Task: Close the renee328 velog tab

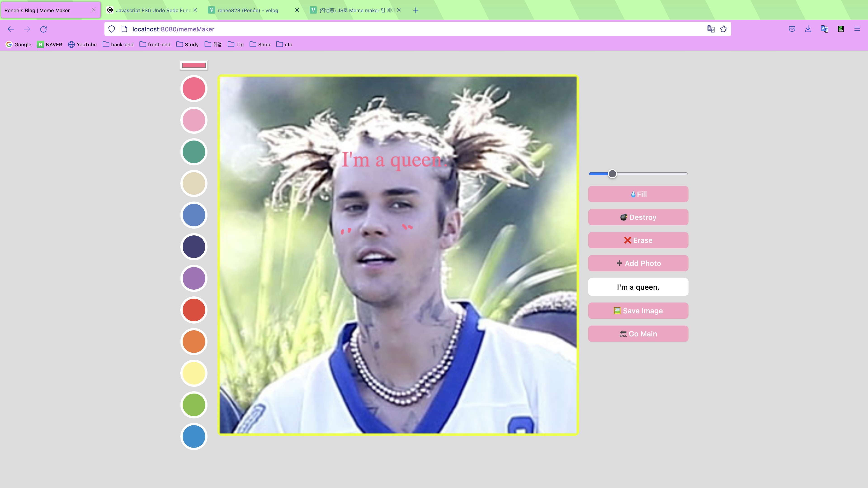Action: click(x=297, y=10)
